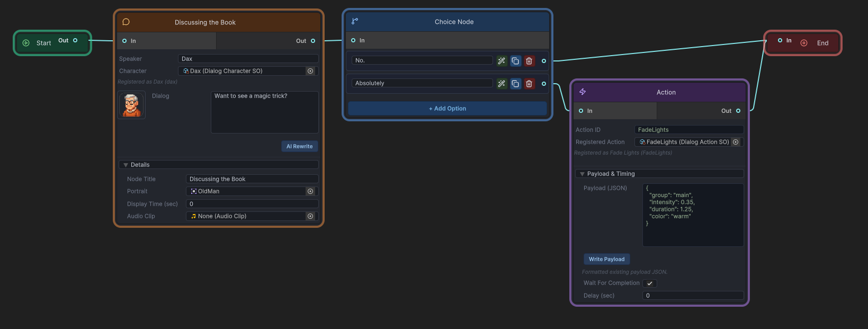
Task: Click 'Registered as Fade Lights (FadeLights)' text
Action: 623,153
